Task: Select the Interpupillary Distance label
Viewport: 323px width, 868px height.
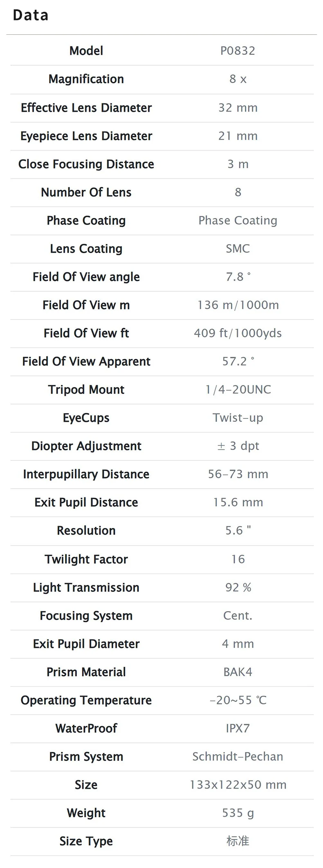Action: [86, 474]
